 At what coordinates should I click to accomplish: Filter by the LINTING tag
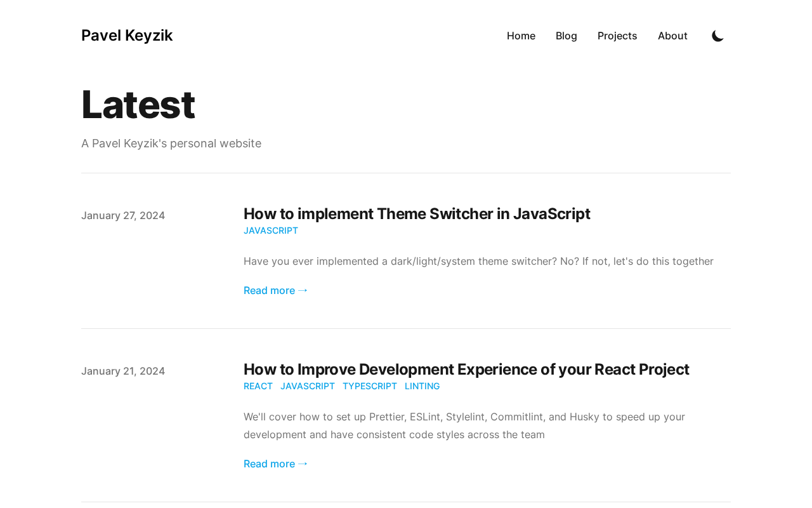pos(422,386)
